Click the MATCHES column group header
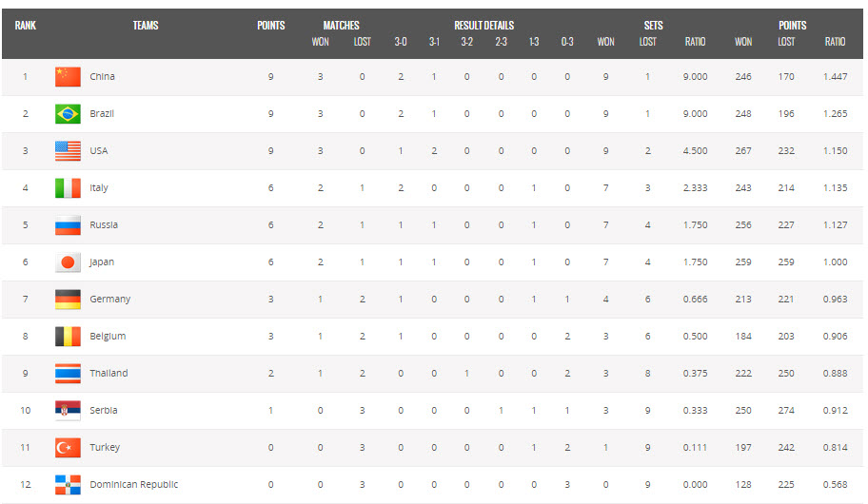868x504 pixels. pos(341,26)
